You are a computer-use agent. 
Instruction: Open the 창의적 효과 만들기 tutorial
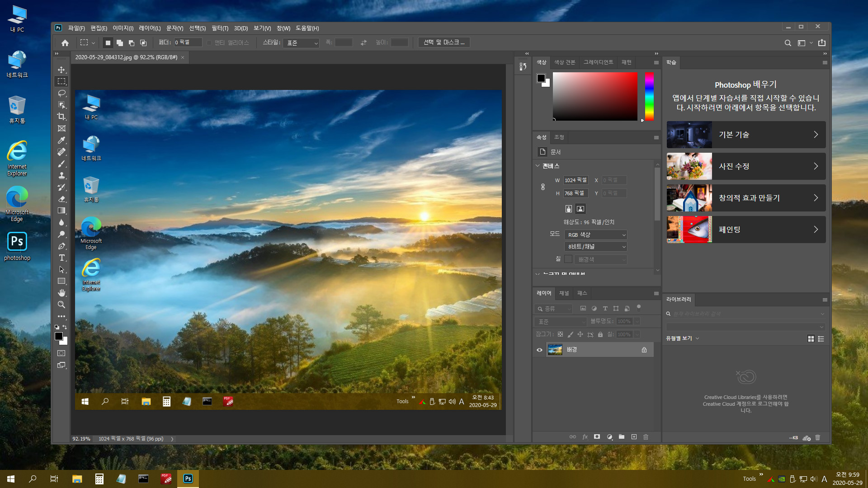746,198
